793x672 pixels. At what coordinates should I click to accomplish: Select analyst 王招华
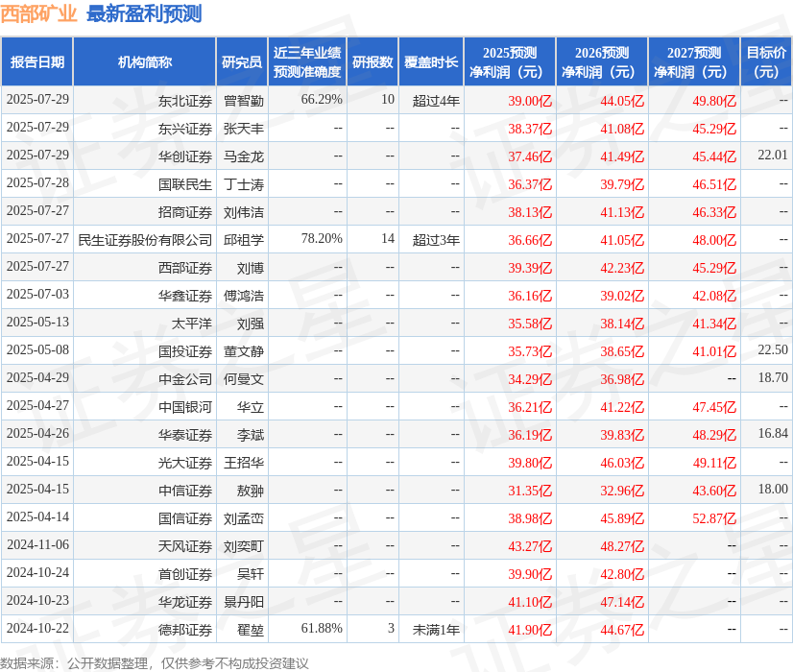coord(244,463)
